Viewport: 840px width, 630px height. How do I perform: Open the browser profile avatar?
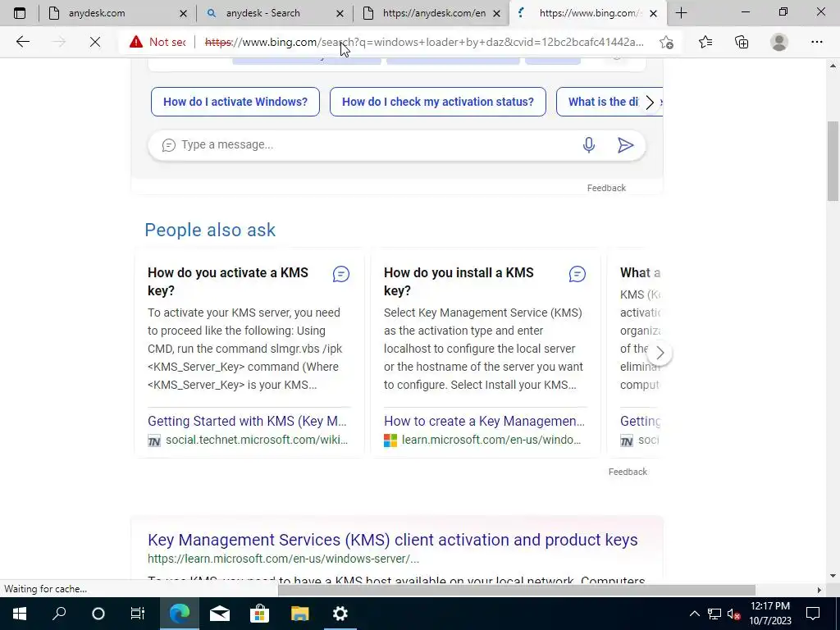click(779, 42)
